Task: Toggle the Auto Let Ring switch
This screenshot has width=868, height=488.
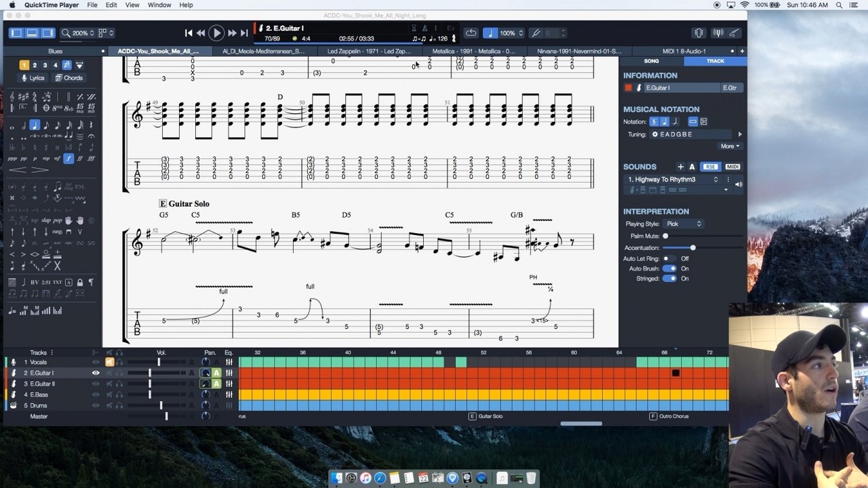Action: tap(669, 258)
